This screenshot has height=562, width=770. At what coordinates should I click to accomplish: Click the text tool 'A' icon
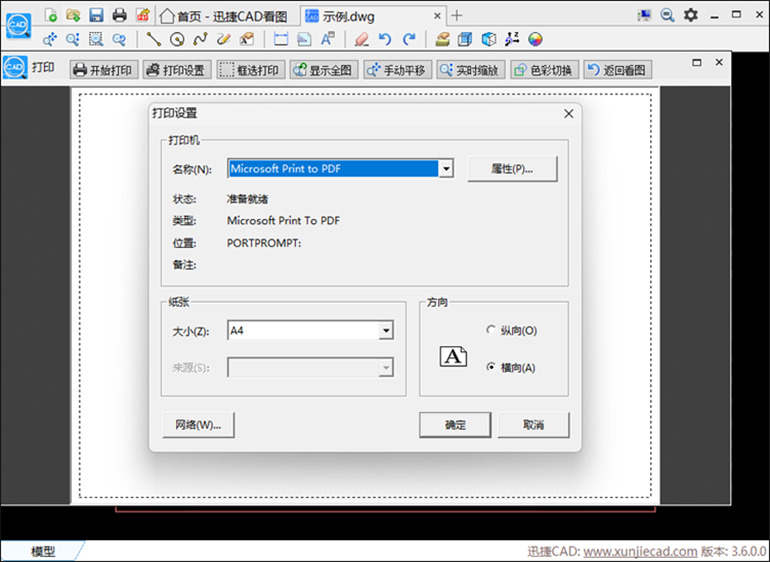[327, 39]
